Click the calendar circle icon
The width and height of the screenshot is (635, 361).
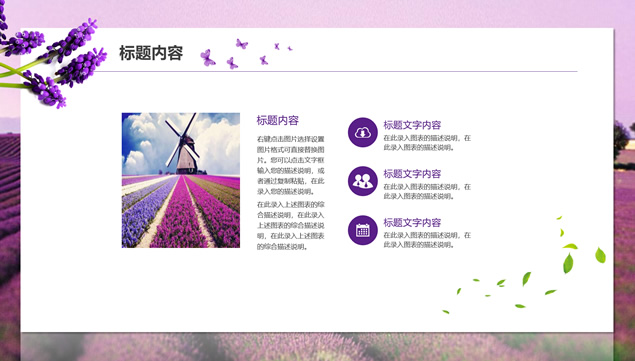362,230
